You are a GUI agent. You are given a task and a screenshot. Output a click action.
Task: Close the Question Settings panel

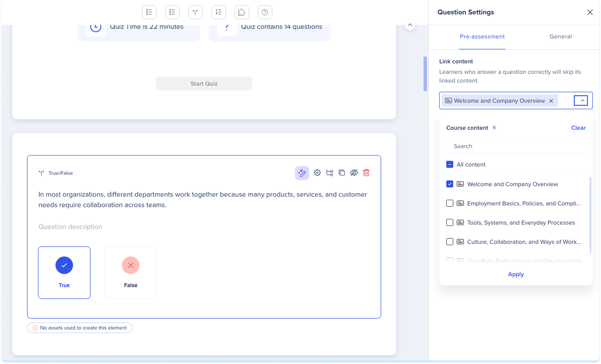click(x=590, y=12)
